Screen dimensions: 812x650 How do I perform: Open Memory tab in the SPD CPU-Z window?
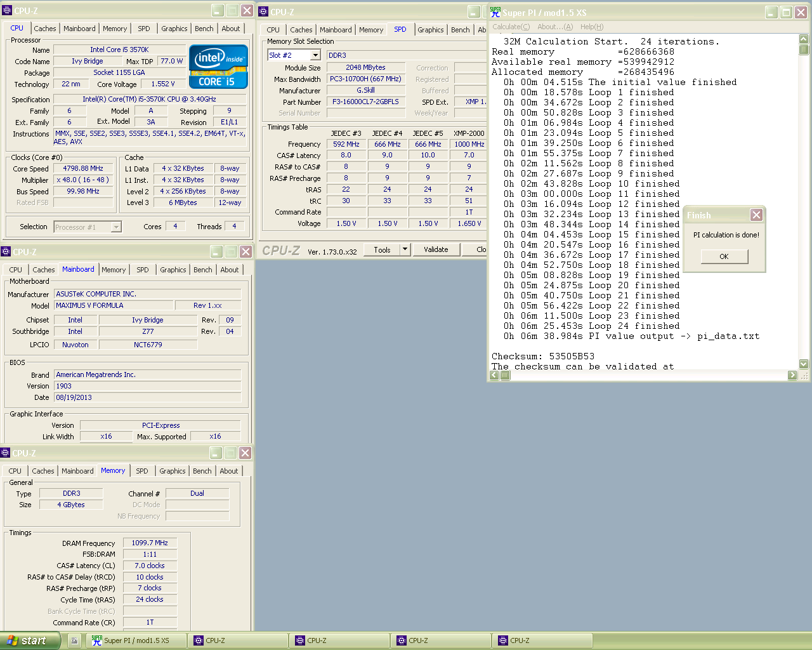(371, 30)
